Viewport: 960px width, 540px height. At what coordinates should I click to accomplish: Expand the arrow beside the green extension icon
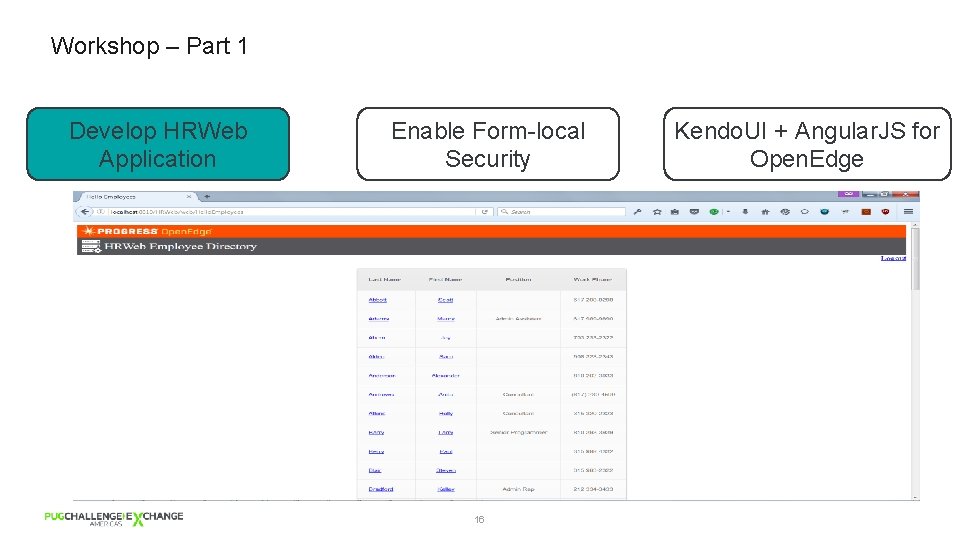coord(728,212)
